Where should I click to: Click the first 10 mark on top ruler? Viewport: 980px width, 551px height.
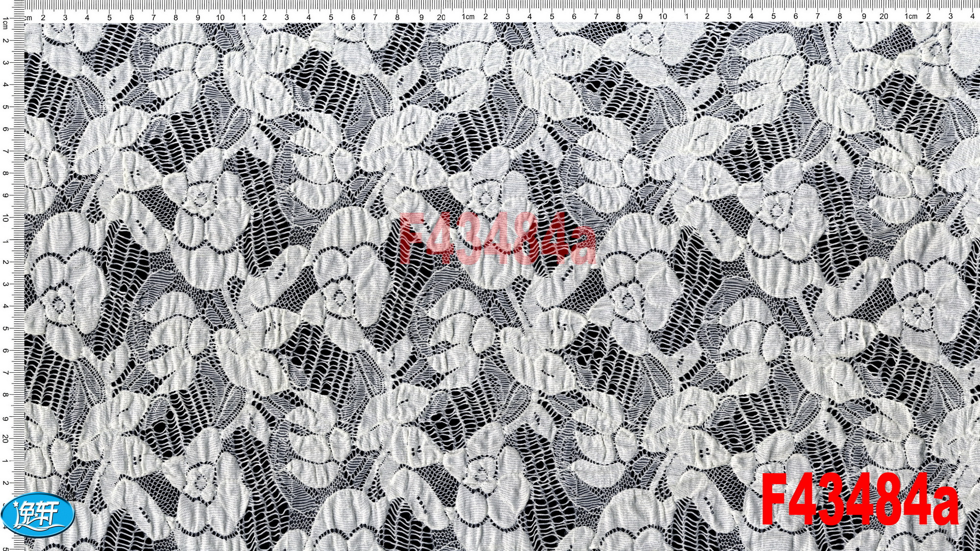220,17
